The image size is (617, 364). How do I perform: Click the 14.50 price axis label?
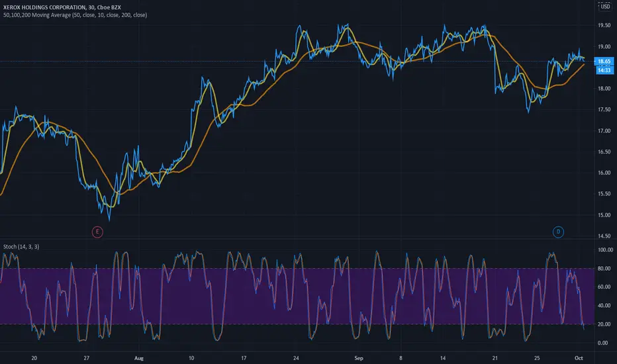pos(604,236)
